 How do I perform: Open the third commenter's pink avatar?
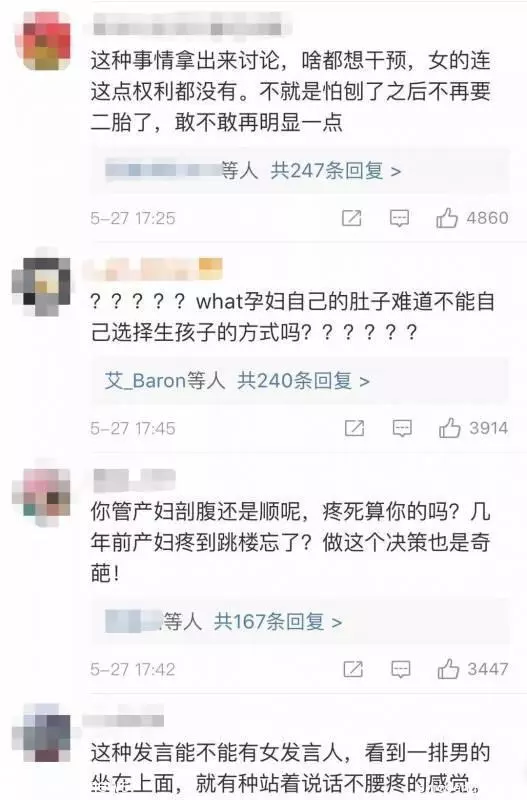(42, 495)
